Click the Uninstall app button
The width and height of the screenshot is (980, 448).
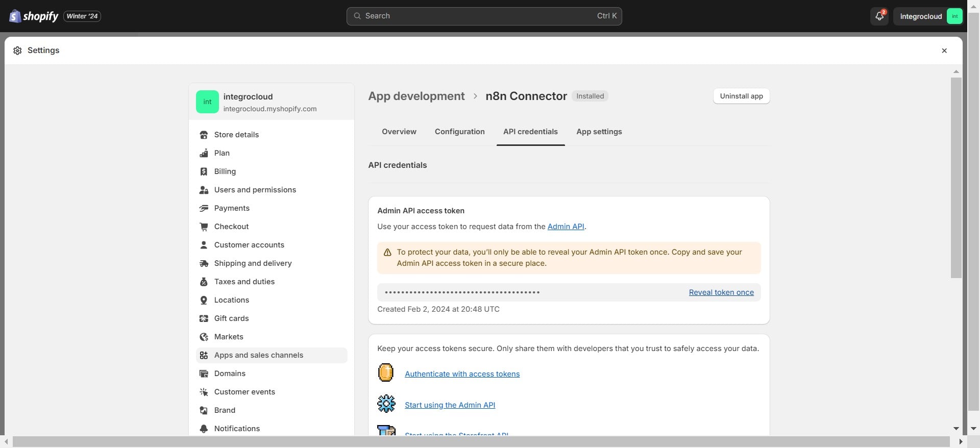point(741,96)
